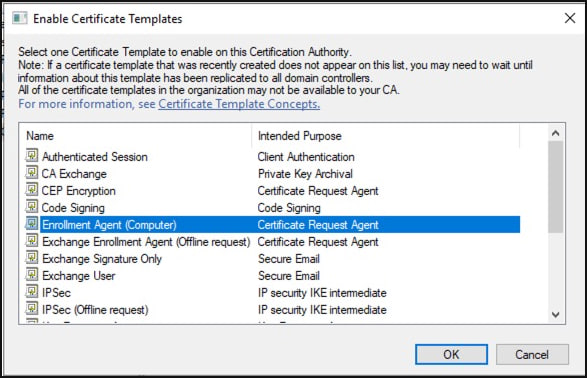Select Exchange Enrollment Agent (Offline request)

(273, 242)
